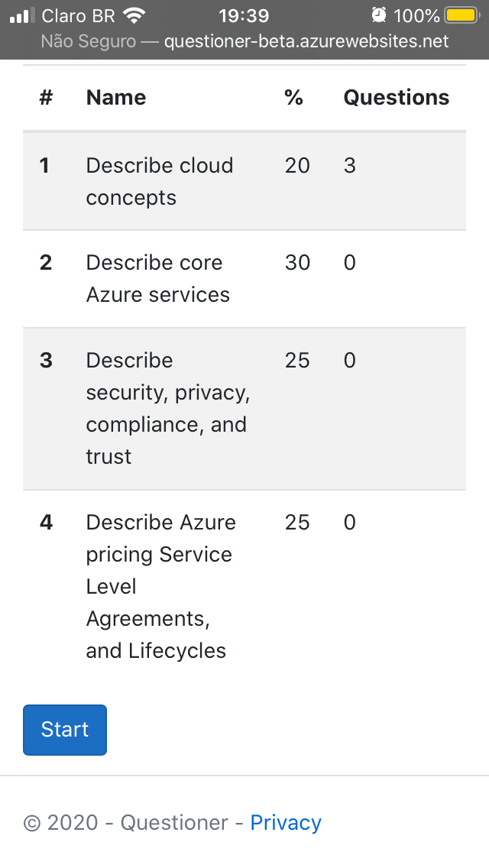Tap the Name column header
Screen dimensions: 489x868
(116, 97)
